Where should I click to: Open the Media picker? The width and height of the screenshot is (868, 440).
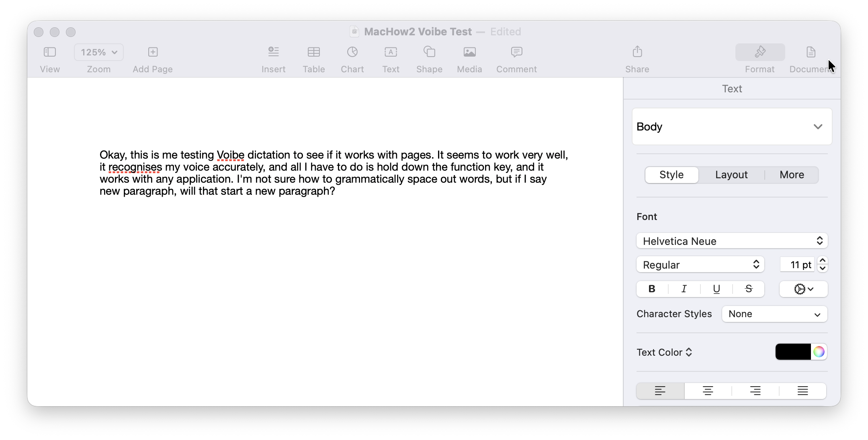coord(470,52)
